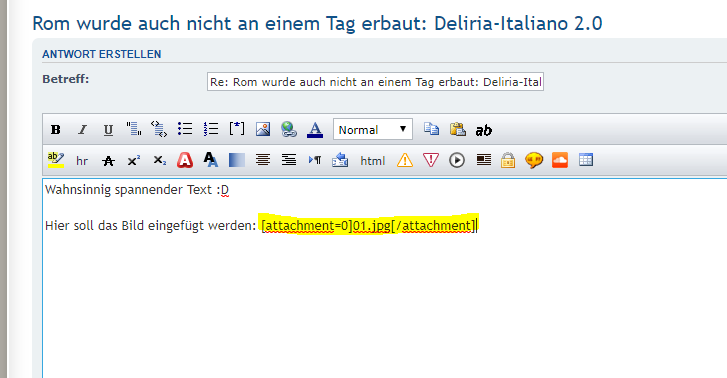727x378 pixels.
Task: Click the shadowed A text icon
Action: click(210, 160)
